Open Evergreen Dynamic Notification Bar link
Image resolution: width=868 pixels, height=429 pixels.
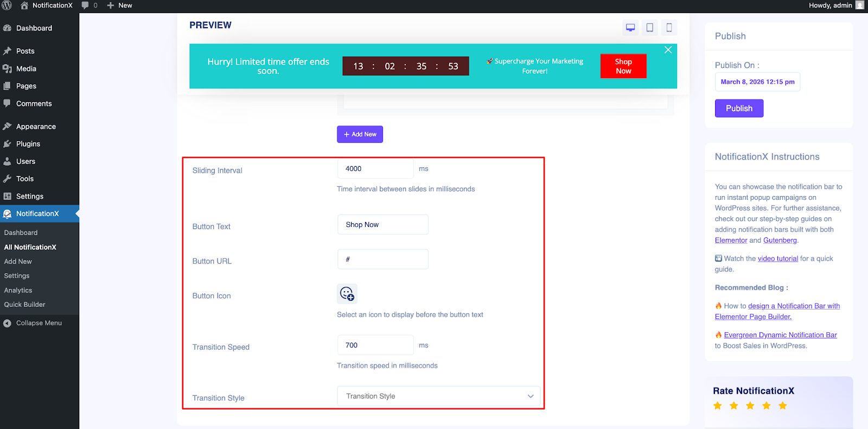tap(780, 335)
